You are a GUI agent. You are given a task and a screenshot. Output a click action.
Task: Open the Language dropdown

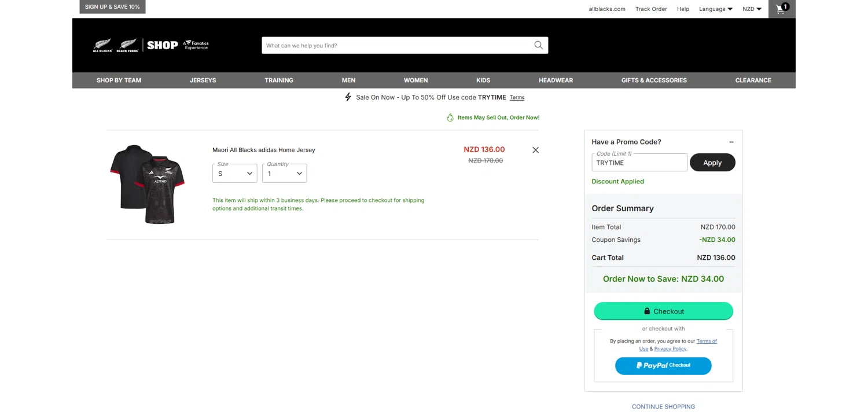click(716, 9)
